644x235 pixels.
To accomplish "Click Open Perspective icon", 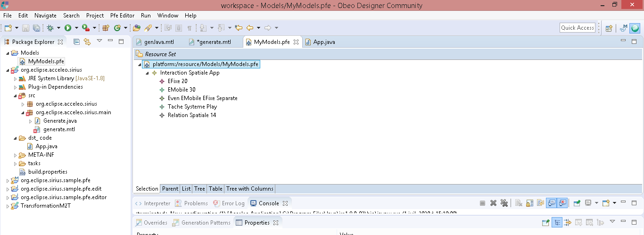I will [609, 28].
